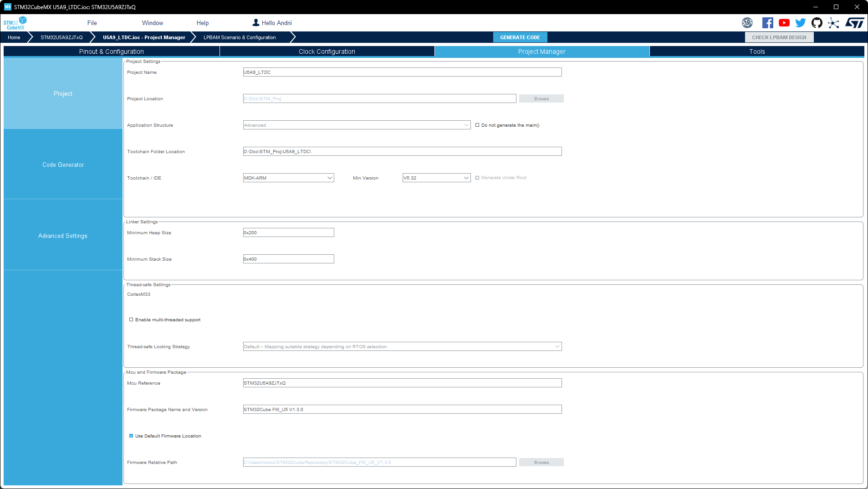The image size is (868, 489).
Task: Click U5A9_LTDC.ioc - Project Manager breadcrumb
Action: click(x=144, y=37)
